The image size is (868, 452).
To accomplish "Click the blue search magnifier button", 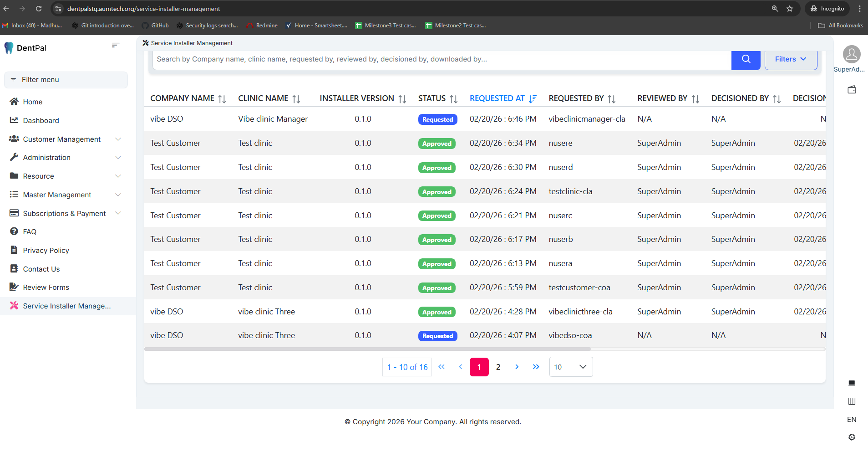I will point(745,59).
